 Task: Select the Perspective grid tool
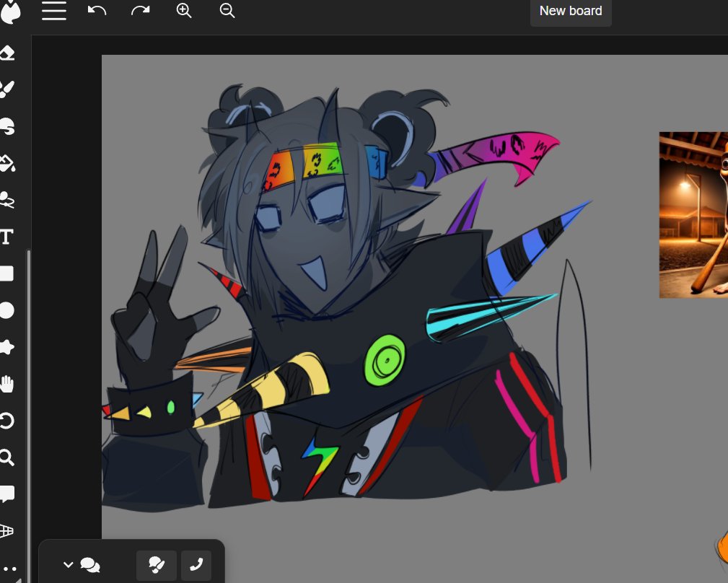point(7,530)
